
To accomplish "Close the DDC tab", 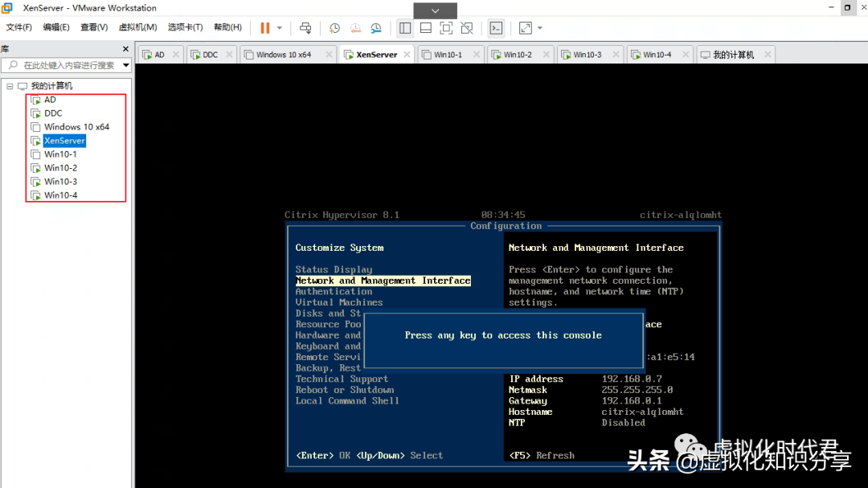I will tap(229, 55).
